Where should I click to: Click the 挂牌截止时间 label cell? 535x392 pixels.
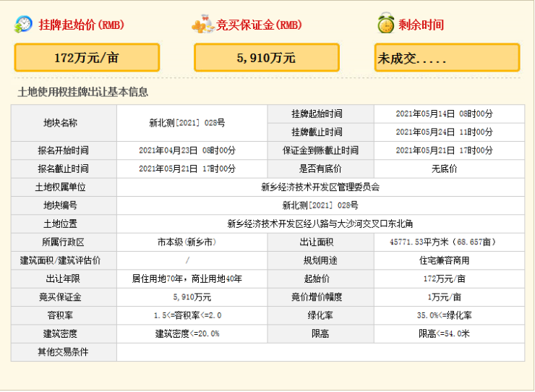click(321, 132)
